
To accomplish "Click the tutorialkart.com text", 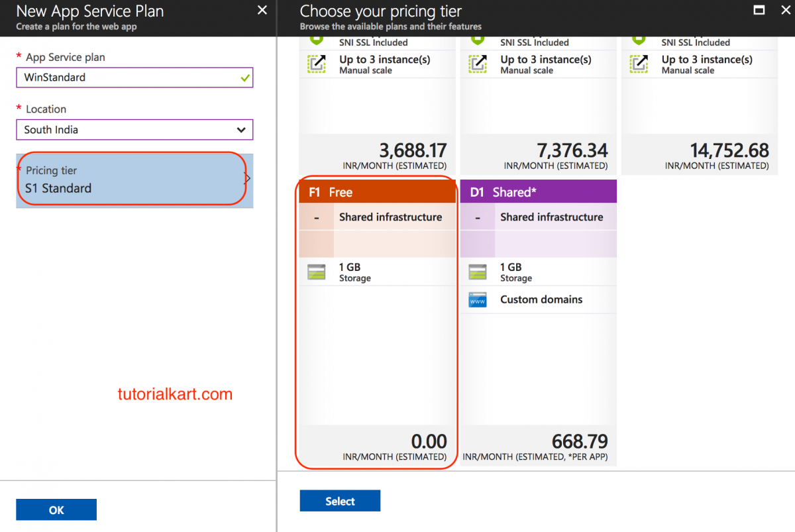I will click(175, 394).
